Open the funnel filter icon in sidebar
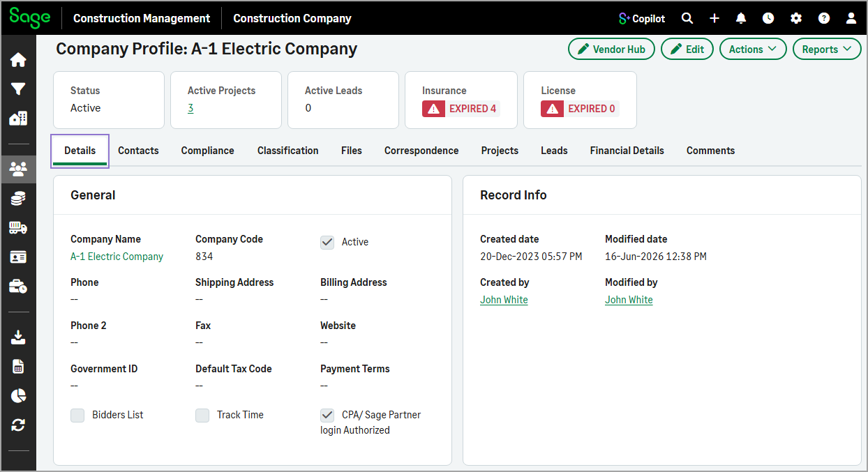Screen dimensions: 868x472 pyautogui.click(x=18, y=89)
